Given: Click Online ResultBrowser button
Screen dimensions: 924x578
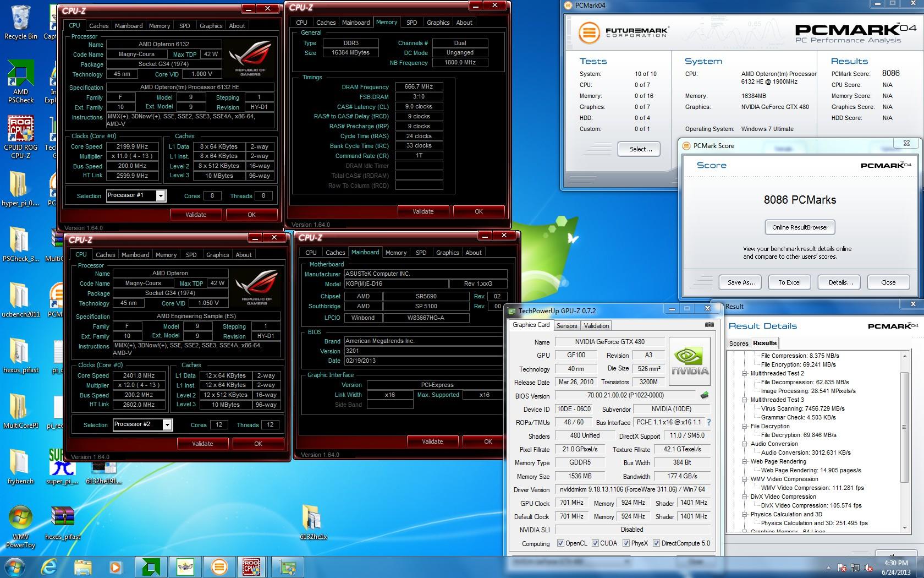Looking at the screenshot, I should 800,227.
